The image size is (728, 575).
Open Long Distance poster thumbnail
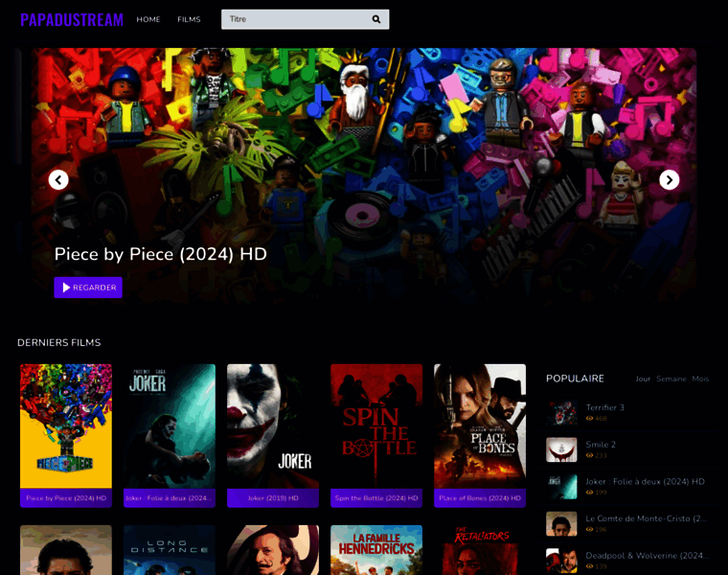170,550
